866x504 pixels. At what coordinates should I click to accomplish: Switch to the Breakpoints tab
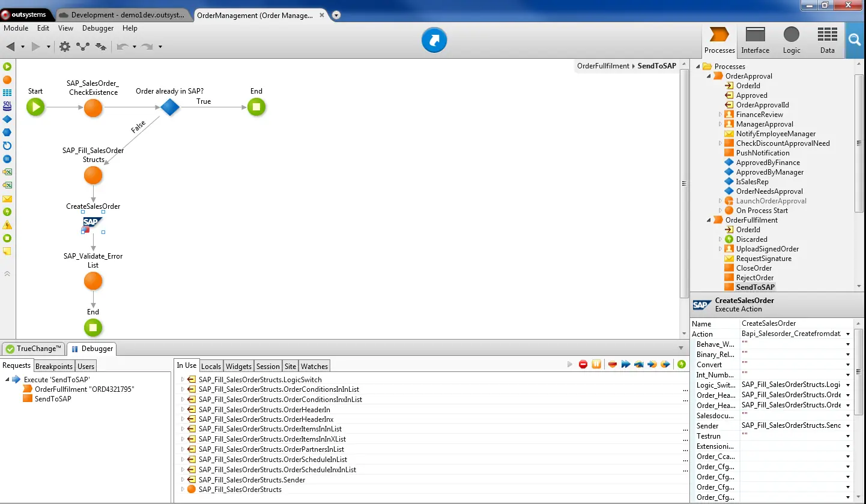pos(54,366)
